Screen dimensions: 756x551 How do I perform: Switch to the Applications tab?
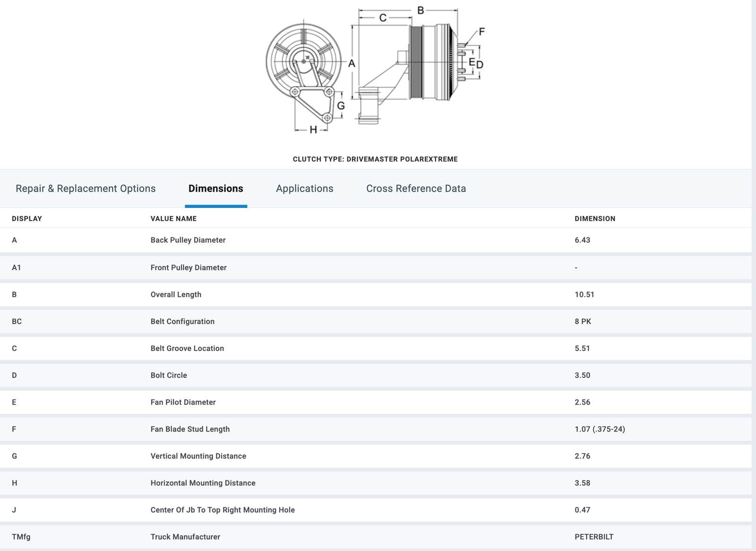(x=304, y=188)
